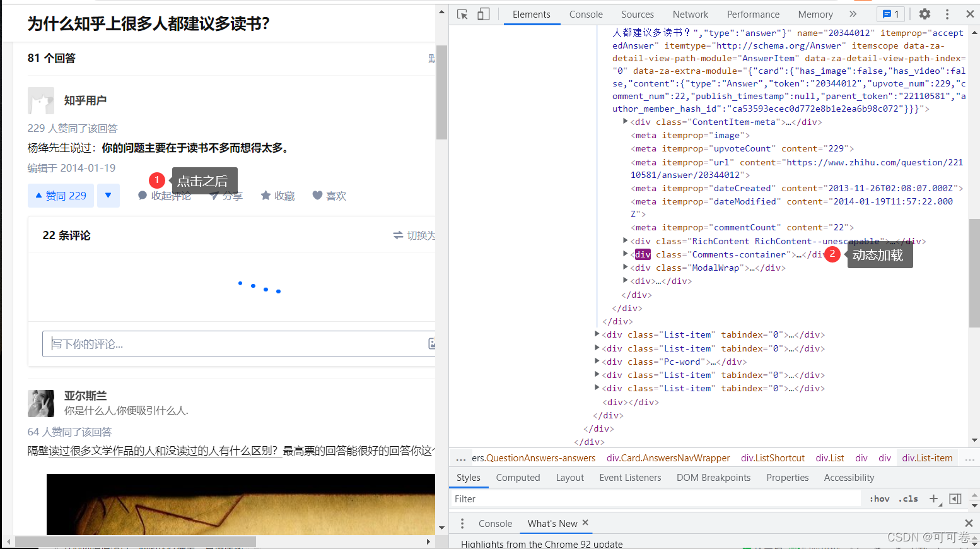Open DevTools settings gear
This screenshot has height=549, width=980.
coord(925,14)
